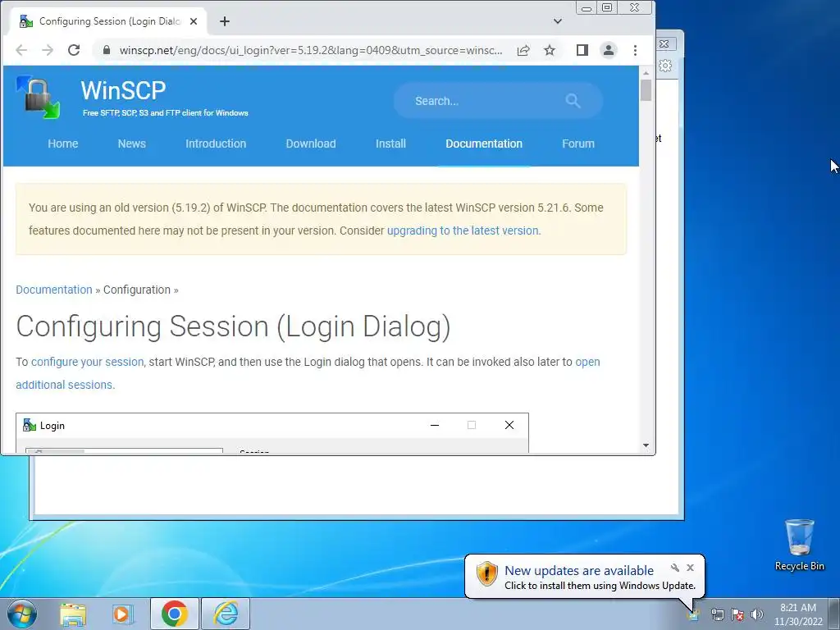Image resolution: width=840 pixels, height=630 pixels.
Task: Click the gear icon in the background window
Action: pos(665,66)
